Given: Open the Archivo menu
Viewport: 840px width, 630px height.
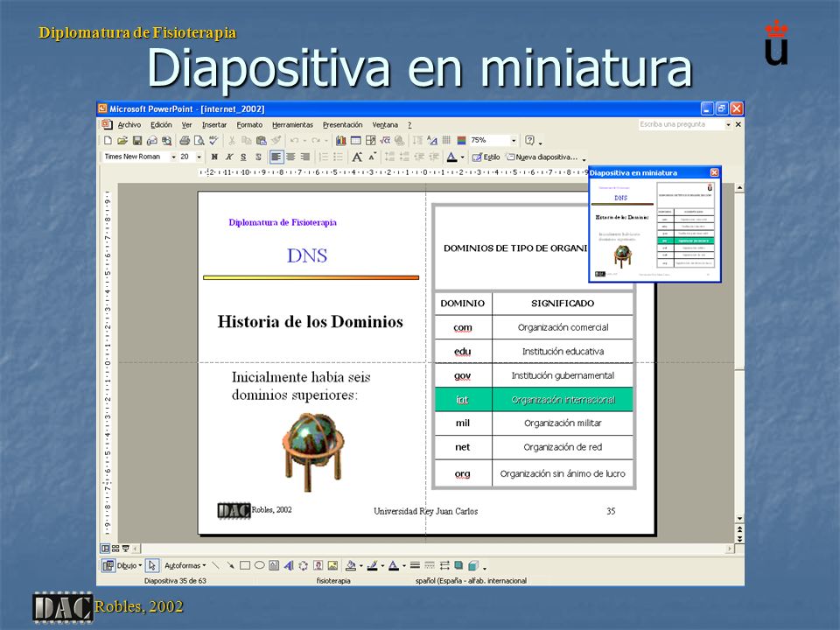Looking at the screenshot, I should pyautogui.click(x=129, y=125).
